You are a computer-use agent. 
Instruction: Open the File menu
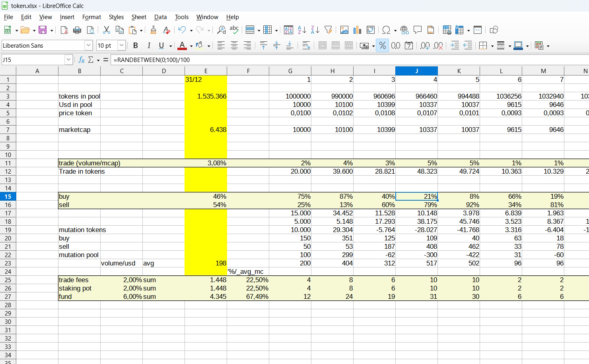point(8,17)
